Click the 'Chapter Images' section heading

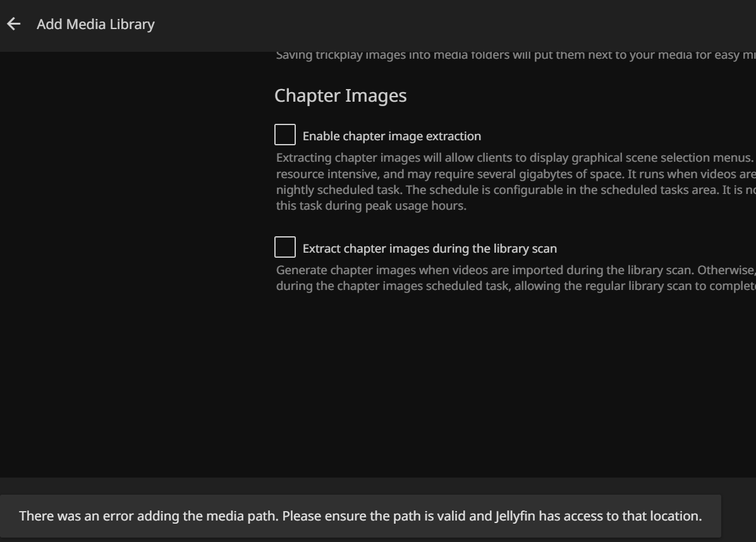point(340,96)
